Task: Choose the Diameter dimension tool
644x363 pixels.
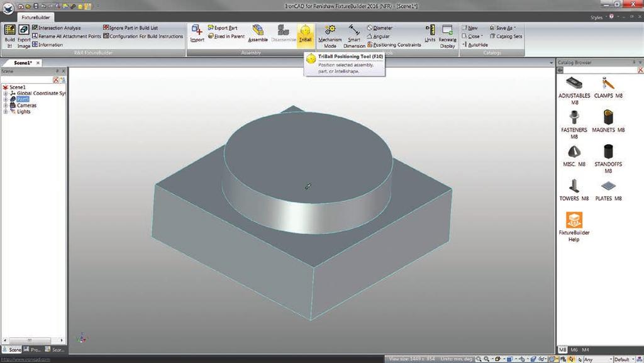Action: pyautogui.click(x=379, y=28)
